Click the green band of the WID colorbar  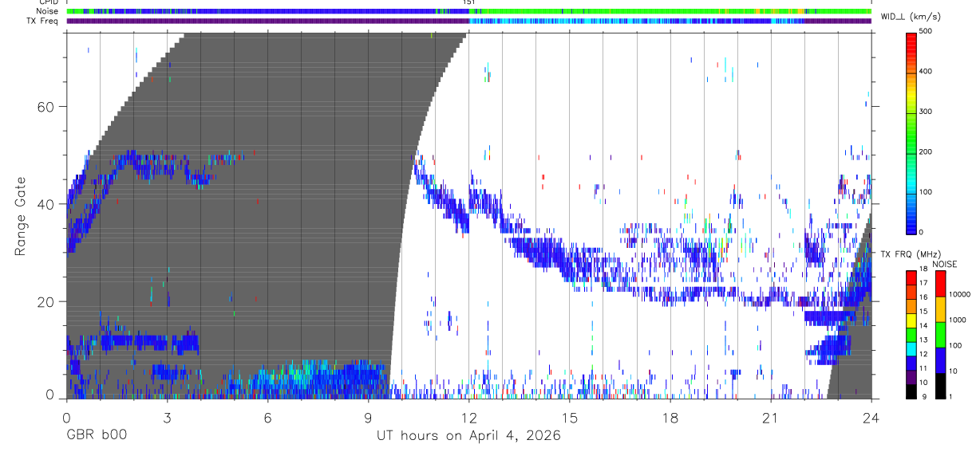[911, 132]
